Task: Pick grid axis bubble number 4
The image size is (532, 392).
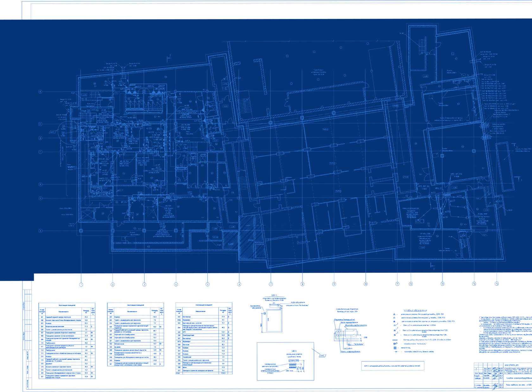Action: coord(176,284)
